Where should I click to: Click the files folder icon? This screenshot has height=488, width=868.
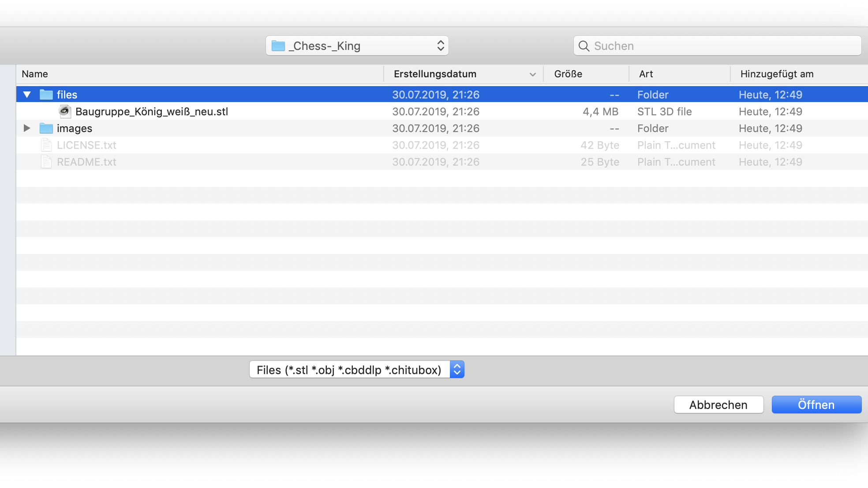point(46,95)
